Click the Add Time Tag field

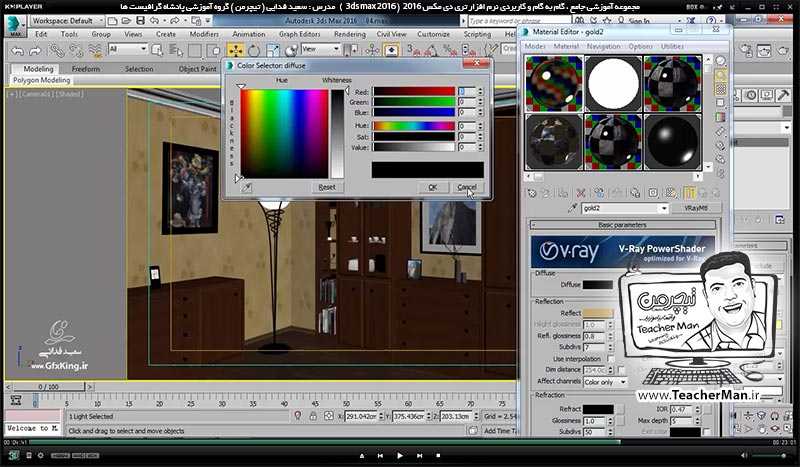[x=499, y=431]
